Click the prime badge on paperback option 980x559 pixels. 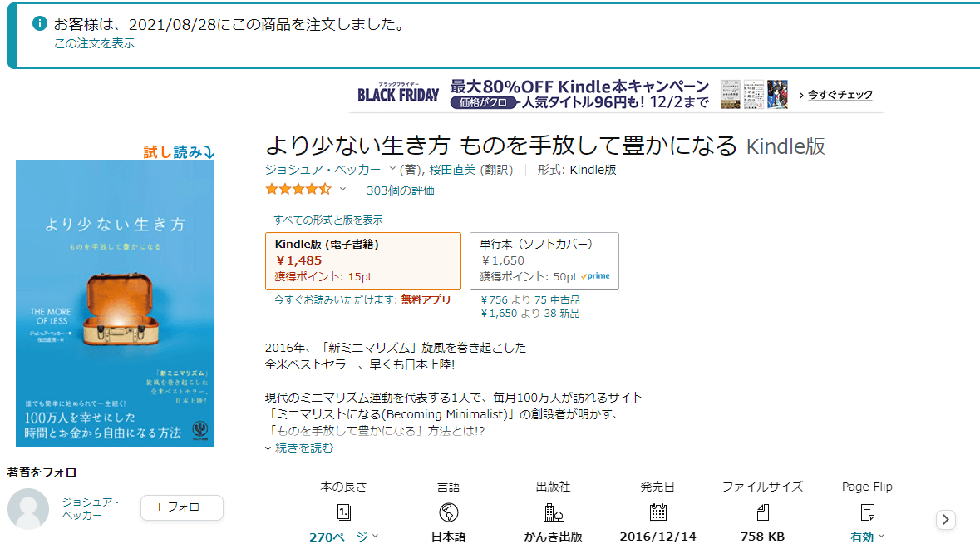[596, 275]
